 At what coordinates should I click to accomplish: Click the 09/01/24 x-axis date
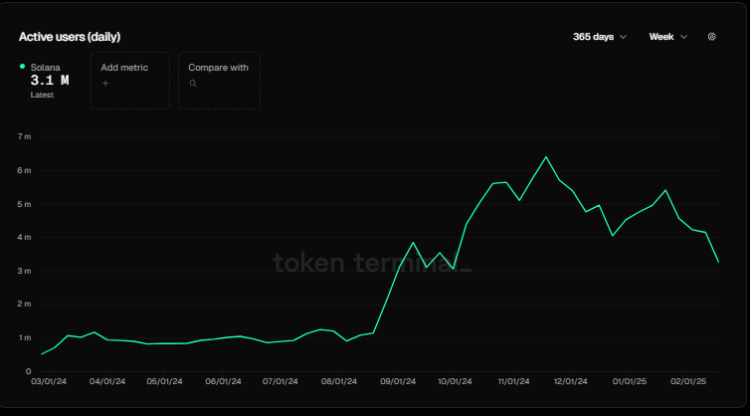(398, 381)
